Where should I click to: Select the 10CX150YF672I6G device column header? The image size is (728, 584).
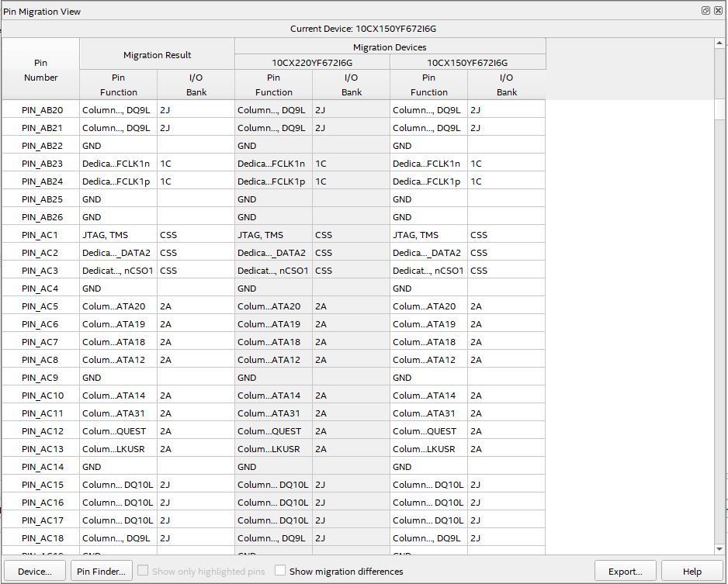pos(467,63)
